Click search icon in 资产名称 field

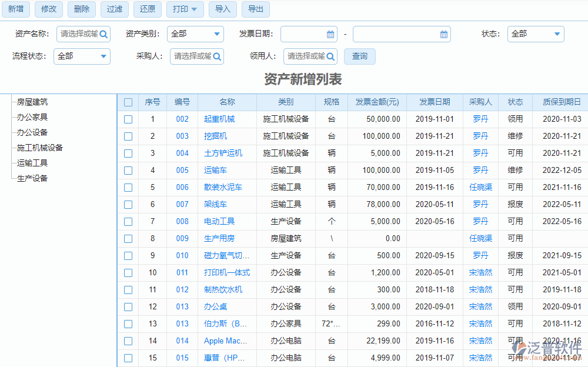(x=103, y=34)
